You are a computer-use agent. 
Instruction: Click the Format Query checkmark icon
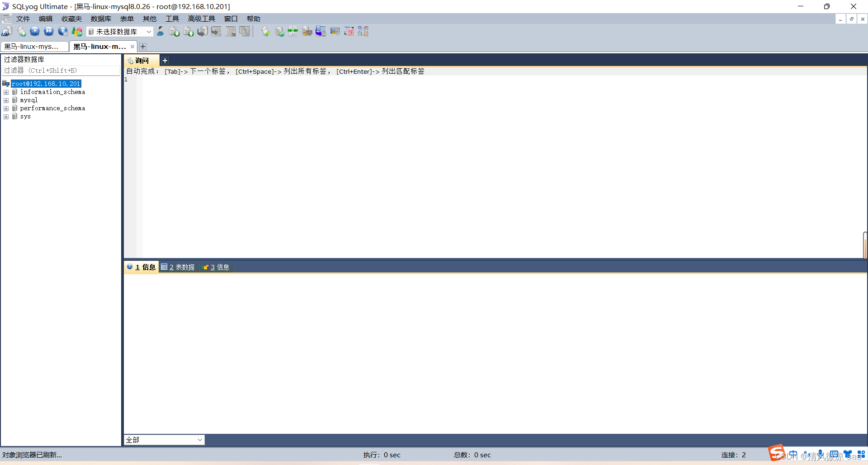266,31
